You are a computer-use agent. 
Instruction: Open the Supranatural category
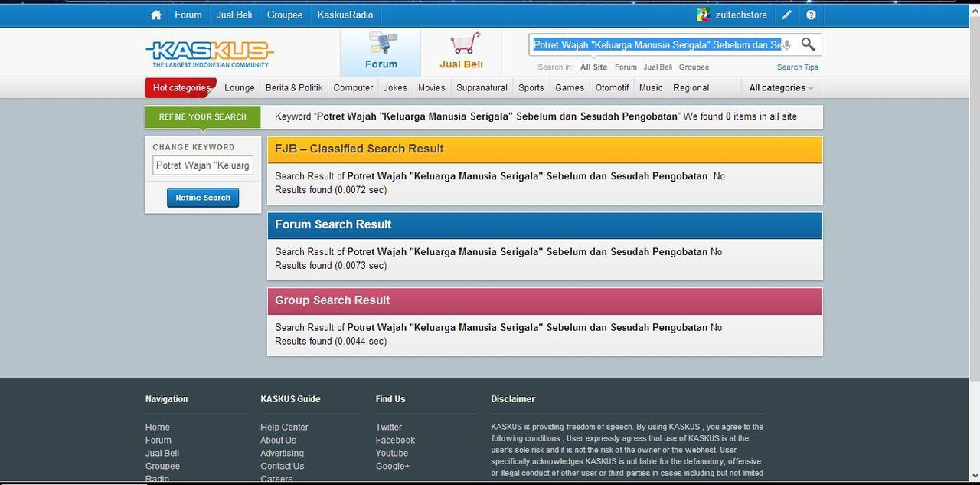pos(482,88)
